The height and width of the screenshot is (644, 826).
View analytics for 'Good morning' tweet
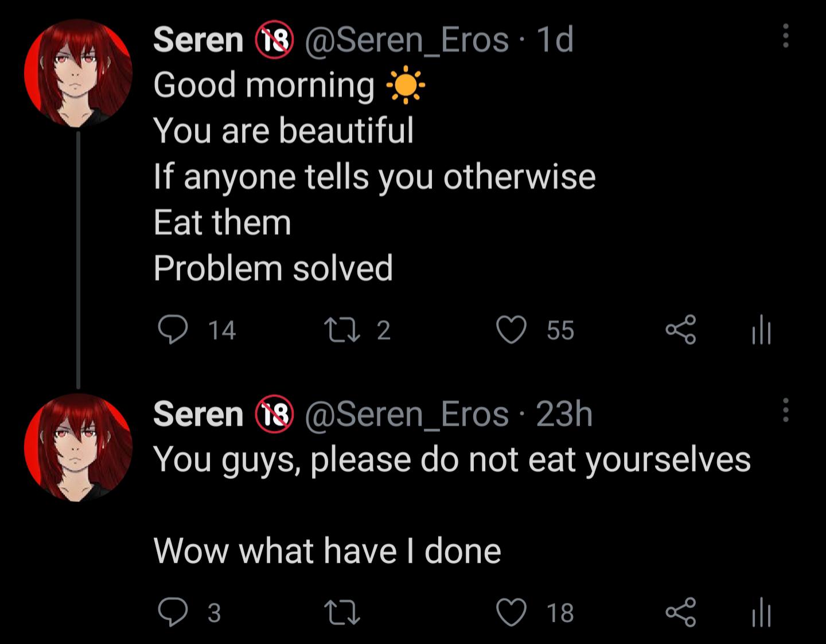pos(761,330)
